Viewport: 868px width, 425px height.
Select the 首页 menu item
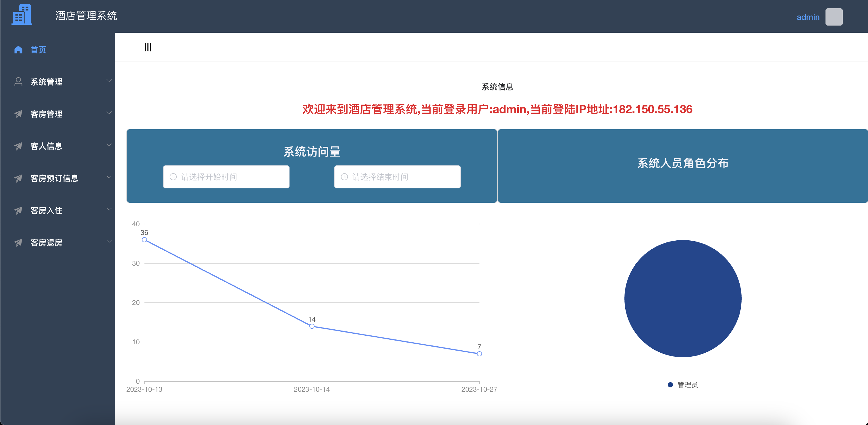tap(38, 49)
